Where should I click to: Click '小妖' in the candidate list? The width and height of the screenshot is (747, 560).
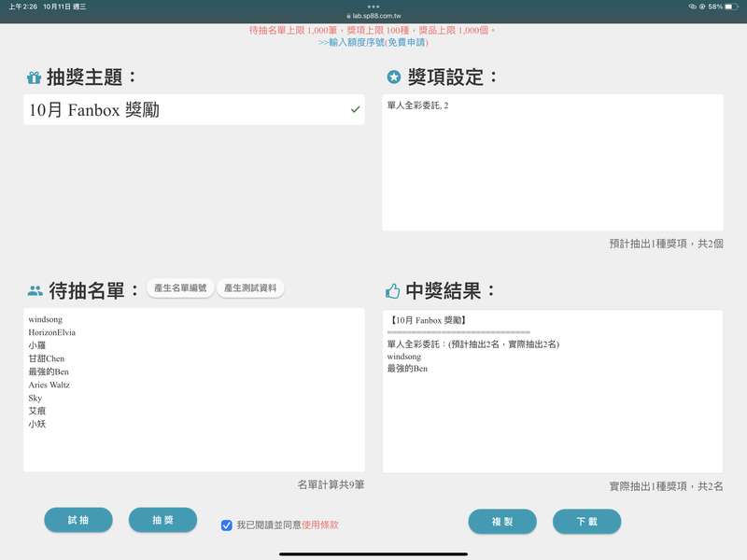37,424
